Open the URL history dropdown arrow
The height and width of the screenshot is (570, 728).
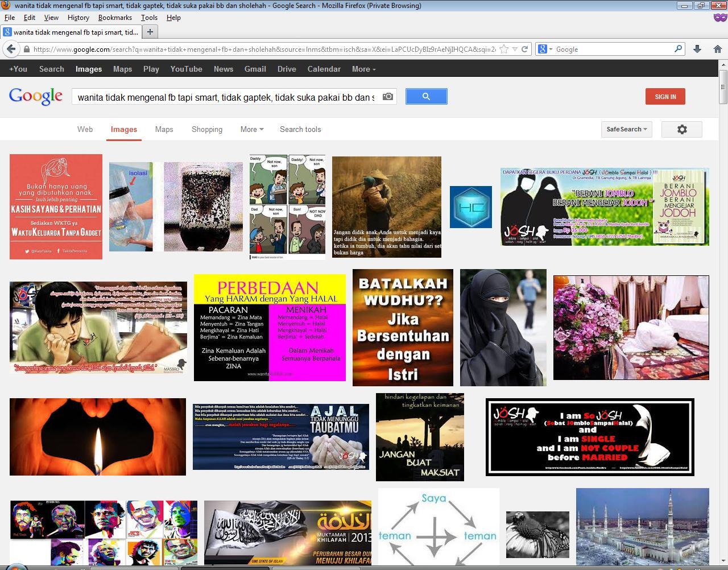515,49
